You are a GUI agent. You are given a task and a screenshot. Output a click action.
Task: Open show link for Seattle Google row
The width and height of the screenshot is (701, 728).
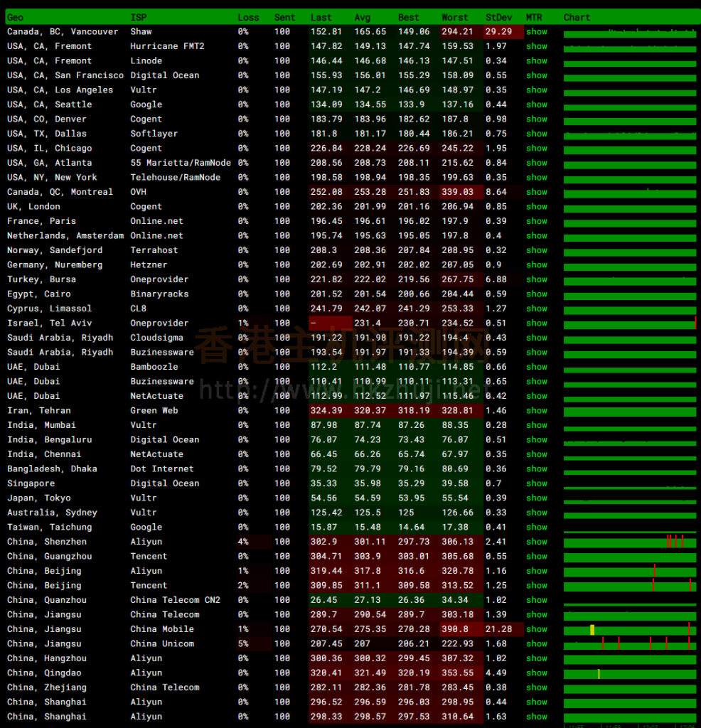coord(537,105)
